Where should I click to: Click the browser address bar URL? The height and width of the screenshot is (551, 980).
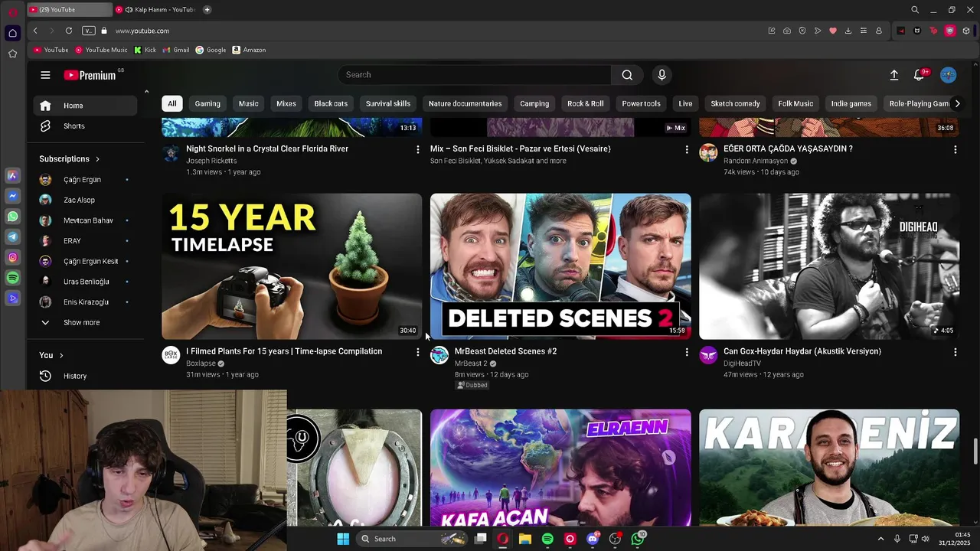(x=142, y=31)
